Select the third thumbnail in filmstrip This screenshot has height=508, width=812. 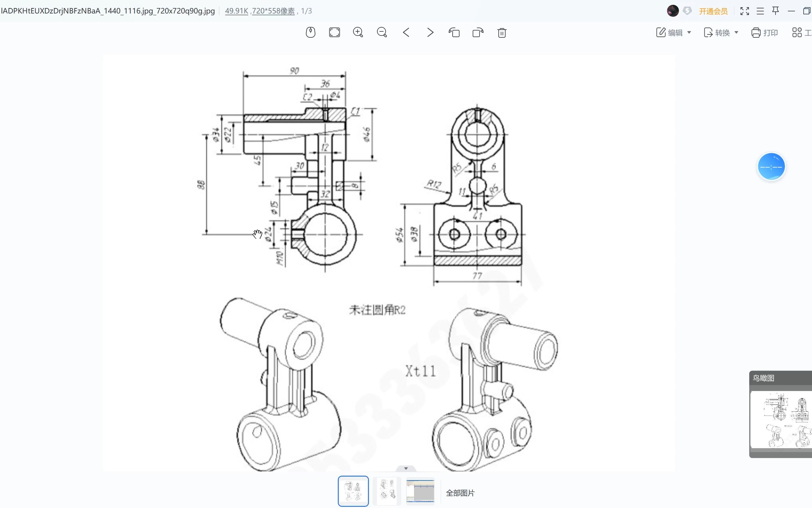tap(420, 491)
